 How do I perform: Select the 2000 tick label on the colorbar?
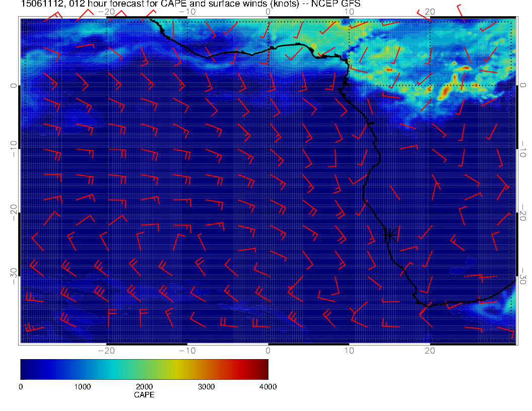144,387
